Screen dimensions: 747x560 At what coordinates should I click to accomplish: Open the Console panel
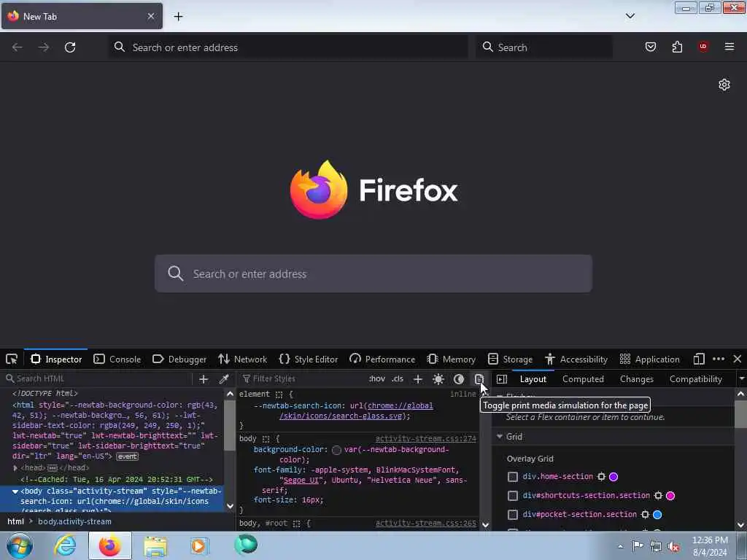pyautogui.click(x=117, y=359)
